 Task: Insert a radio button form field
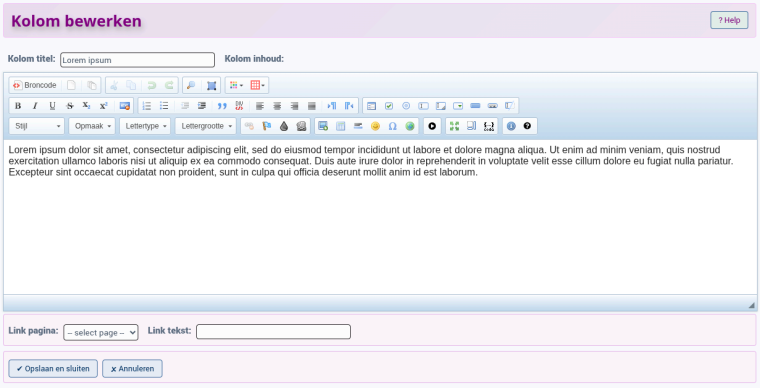tap(406, 106)
